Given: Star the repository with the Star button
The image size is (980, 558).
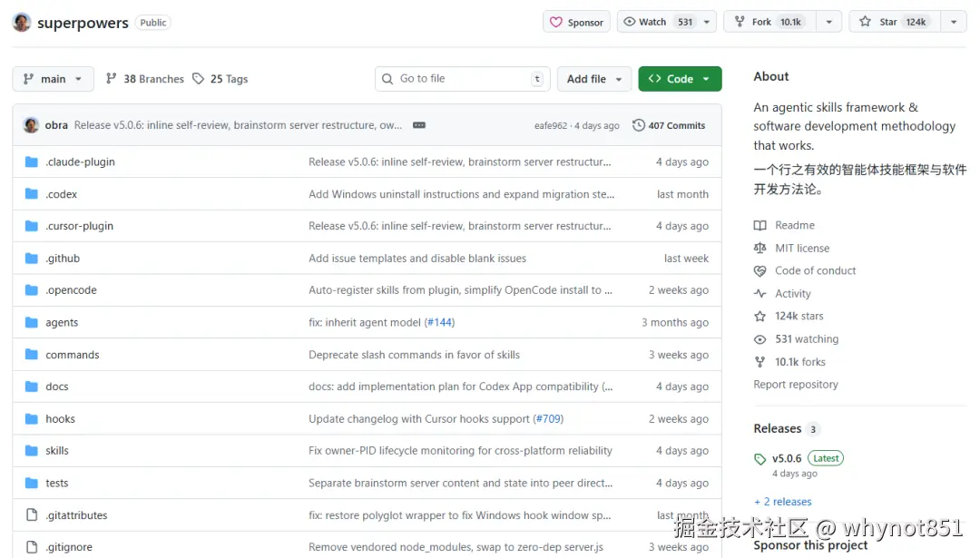Looking at the screenshot, I should tap(895, 22).
